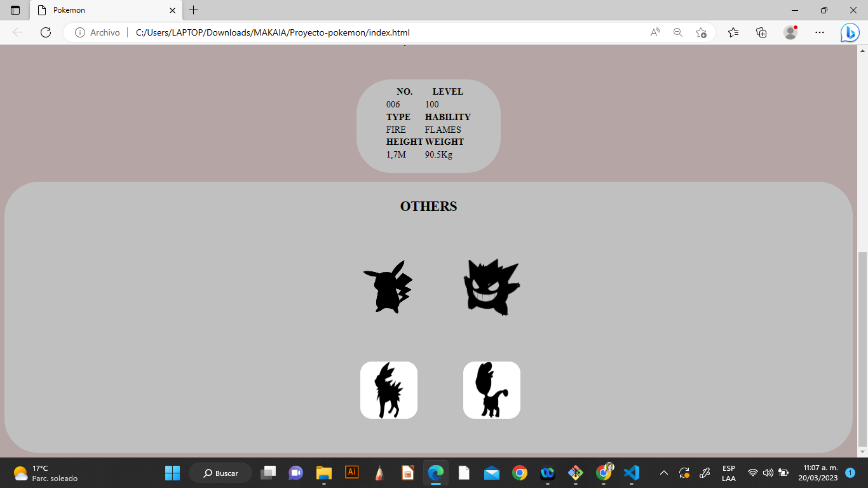Open the Edge settings menu
Image resolution: width=868 pixels, height=488 pixels.
(x=819, y=32)
